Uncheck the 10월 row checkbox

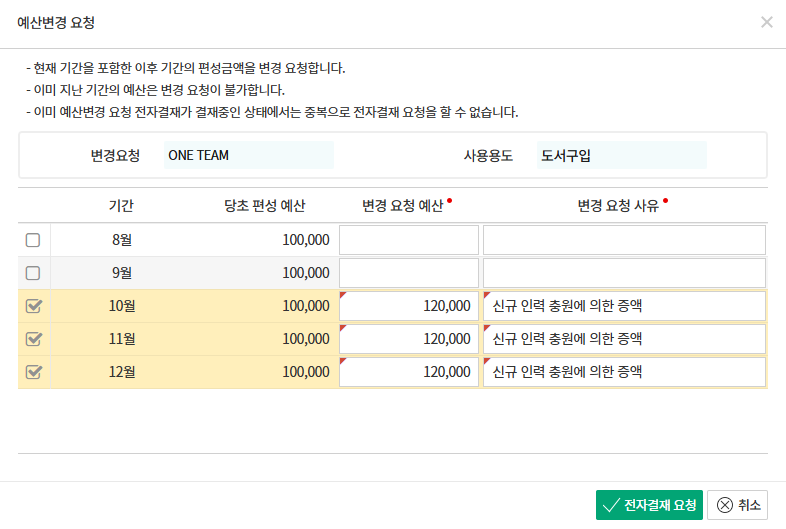point(33,306)
